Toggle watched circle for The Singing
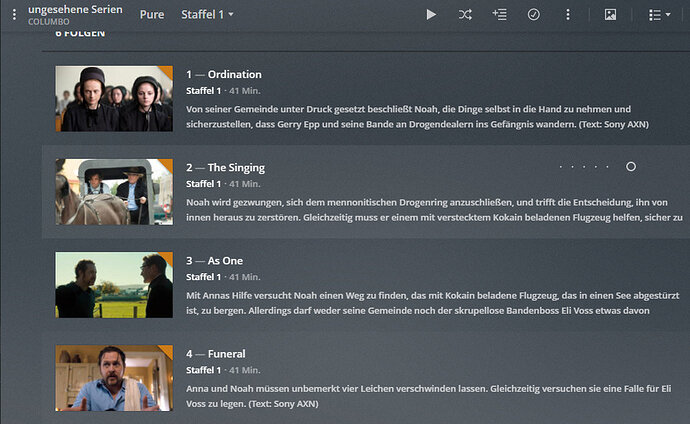The image size is (690, 424). click(x=631, y=166)
